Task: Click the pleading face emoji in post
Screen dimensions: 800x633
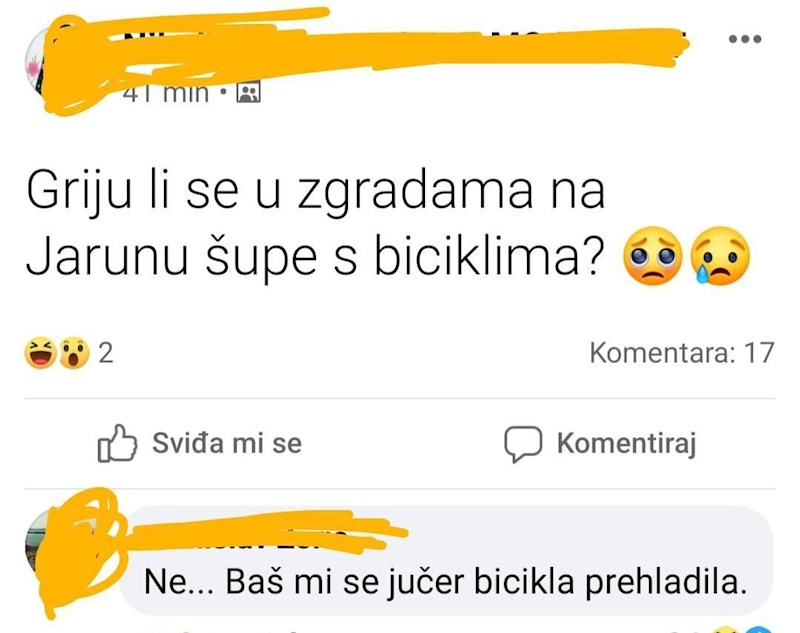Action: (x=653, y=256)
